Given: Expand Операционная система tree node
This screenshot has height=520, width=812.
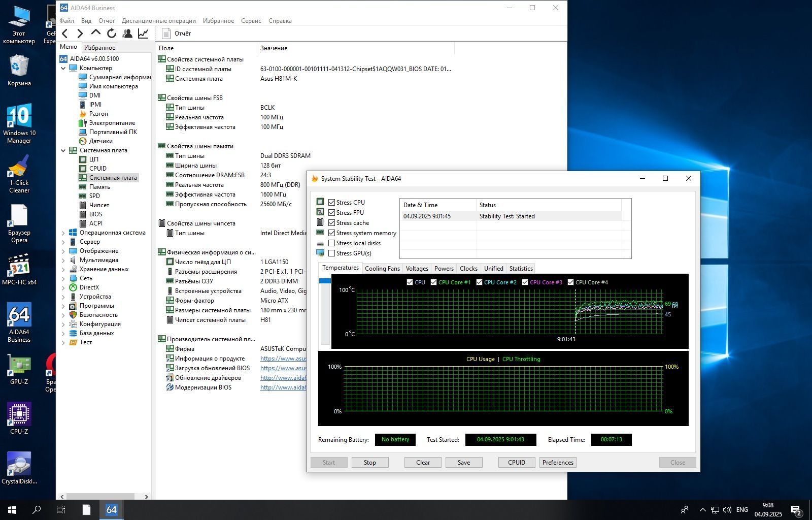Looking at the screenshot, I should tap(63, 233).
